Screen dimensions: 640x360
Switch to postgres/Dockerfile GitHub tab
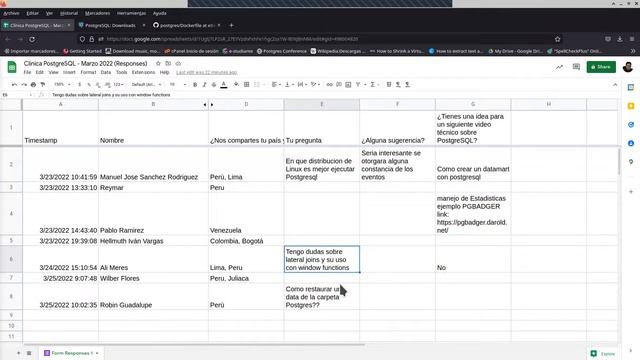click(x=186, y=25)
